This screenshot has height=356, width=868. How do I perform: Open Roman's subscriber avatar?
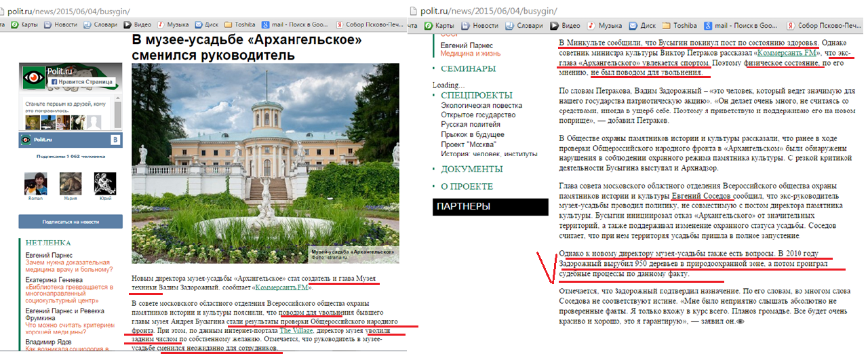tap(35, 185)
